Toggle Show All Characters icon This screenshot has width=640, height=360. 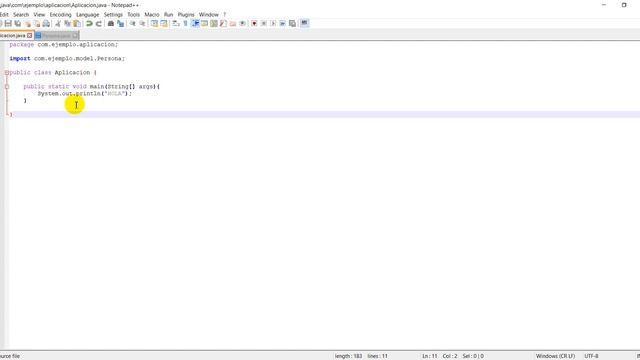click(185, 24)
